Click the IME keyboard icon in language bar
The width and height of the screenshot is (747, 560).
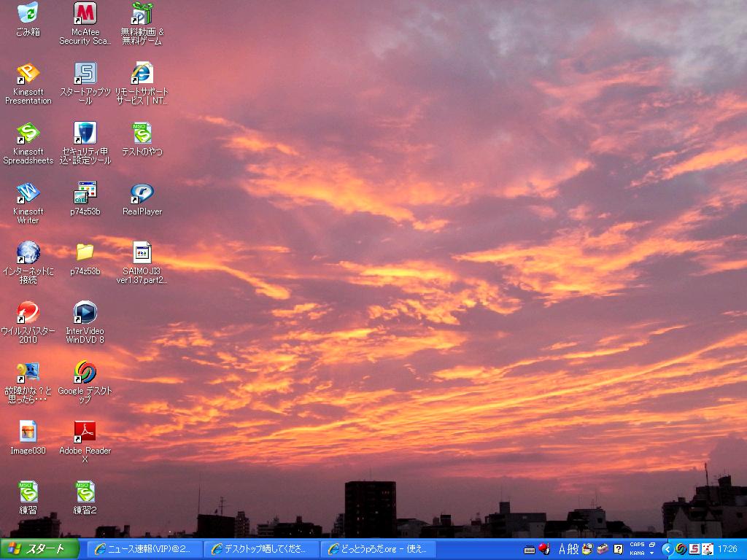click(x=530, y=550)
